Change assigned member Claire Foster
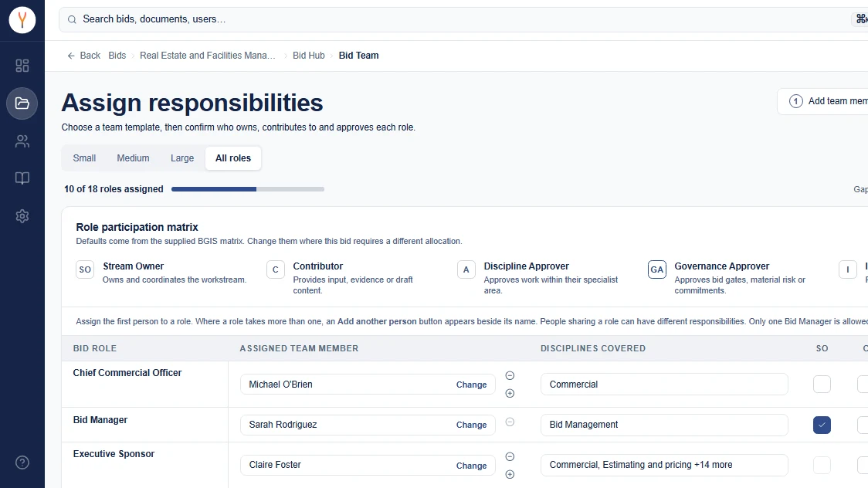 coord(471,466)
